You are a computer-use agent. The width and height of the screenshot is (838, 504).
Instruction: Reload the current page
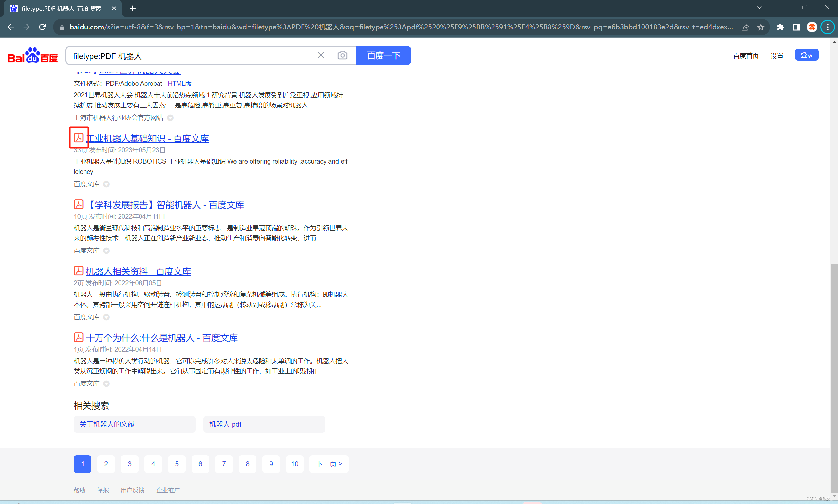click(x=42, y=27)
